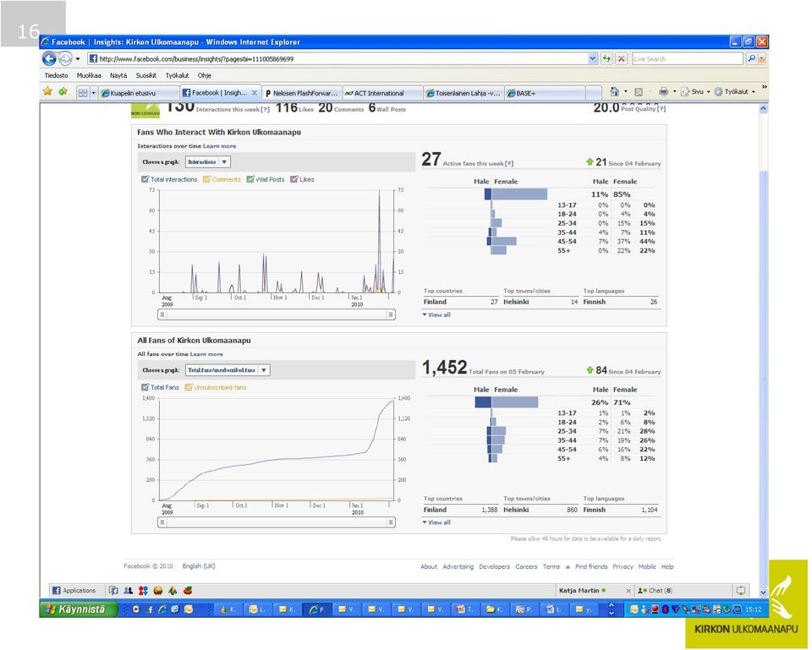Click Learn more beside Interactions over time
Viewport: 812px width, 650px height.
click(x=220, y=146)
